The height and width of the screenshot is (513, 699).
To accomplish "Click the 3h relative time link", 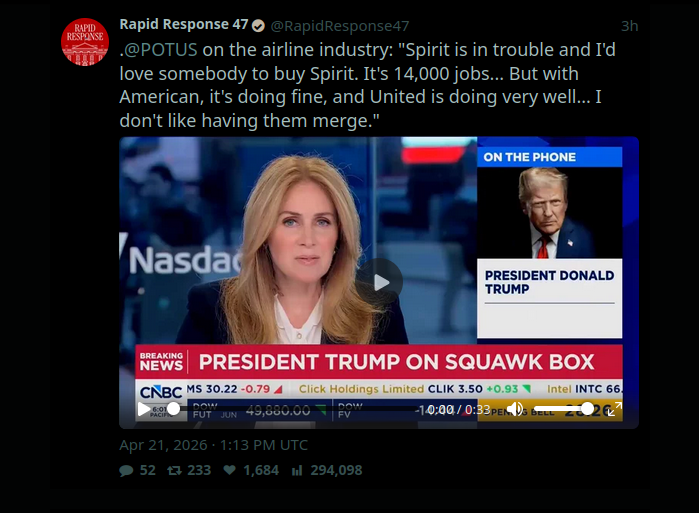I will 629,25.
